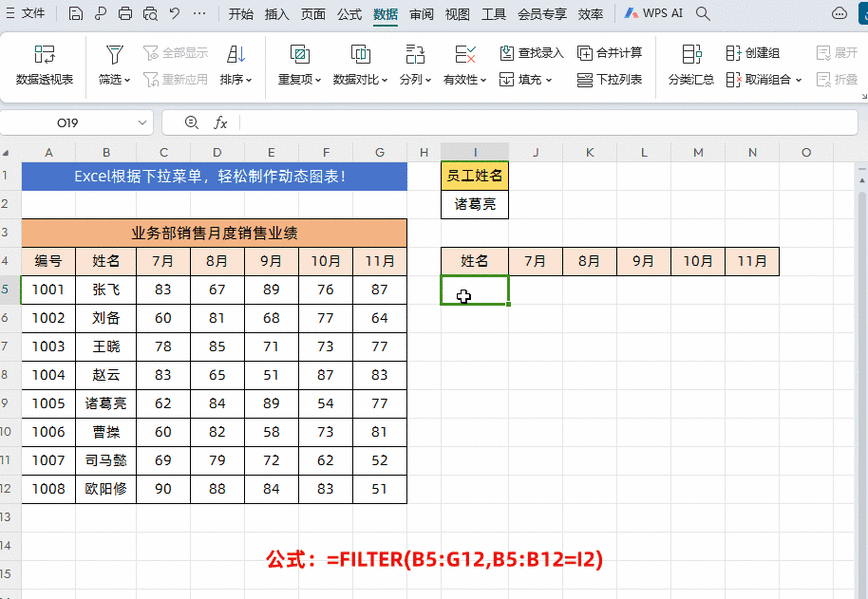Click cell containing 1005
The height and width of the screenshot is (599, 868).
48,404
